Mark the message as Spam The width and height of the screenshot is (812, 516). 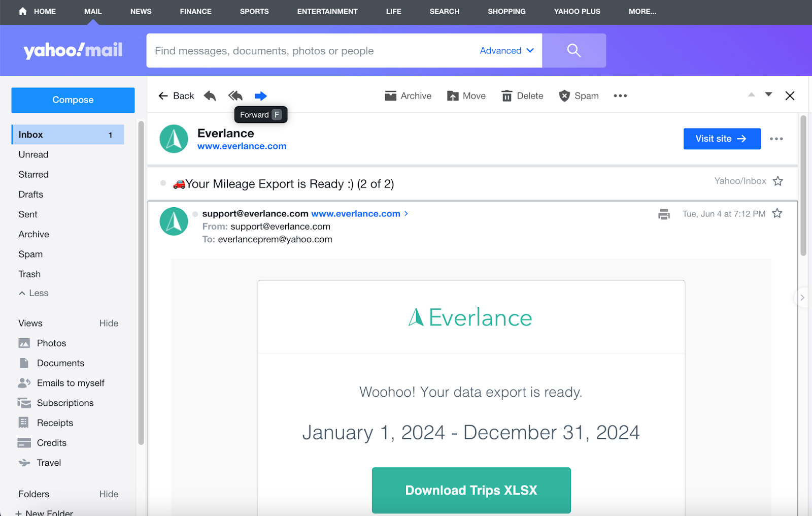579,96
